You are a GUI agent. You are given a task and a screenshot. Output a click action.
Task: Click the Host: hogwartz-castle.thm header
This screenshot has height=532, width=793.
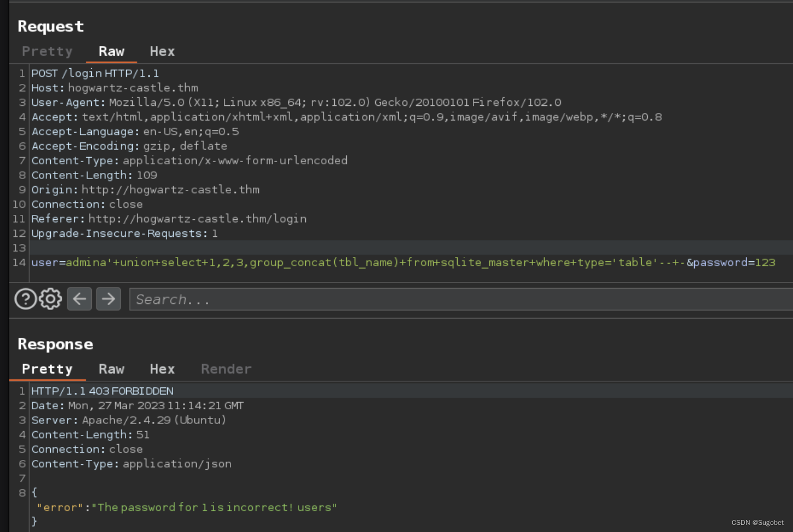tap(115, 88)
